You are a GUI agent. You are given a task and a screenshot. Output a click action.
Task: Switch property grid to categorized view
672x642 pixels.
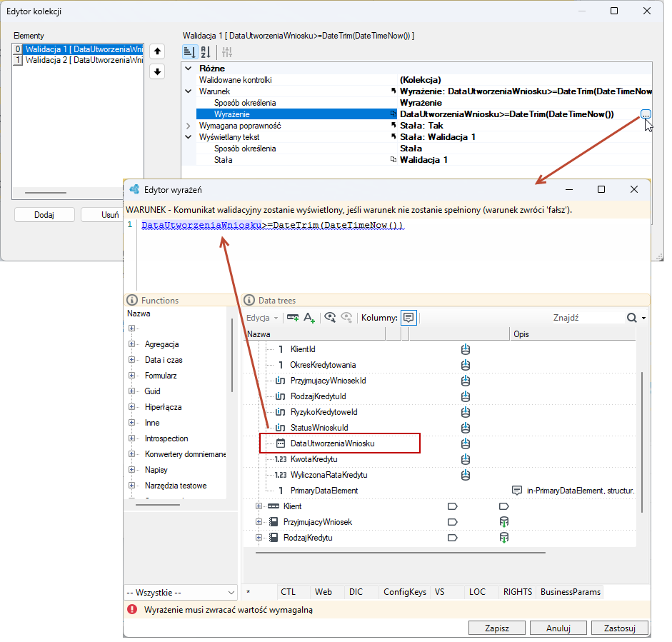click(x=190, y=52)
